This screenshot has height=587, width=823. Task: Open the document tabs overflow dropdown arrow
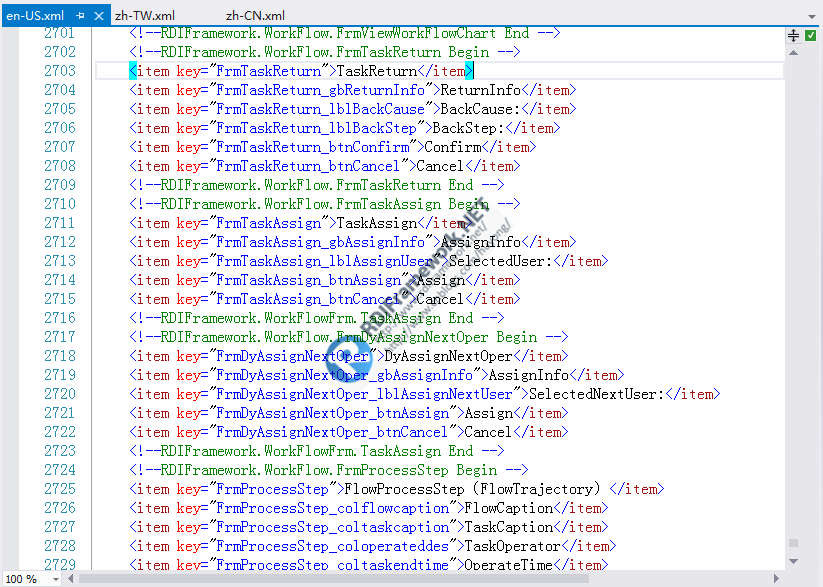811,17
